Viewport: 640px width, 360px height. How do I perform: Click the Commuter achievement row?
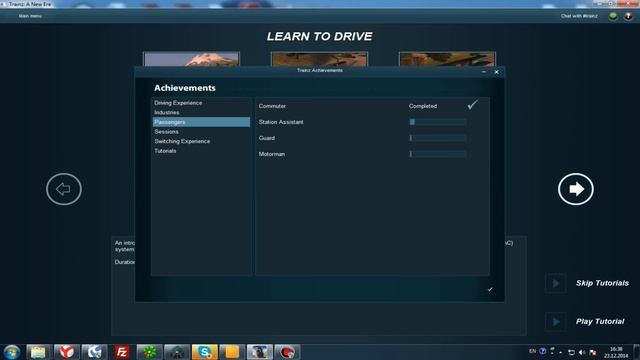click(x=372, y=106)
